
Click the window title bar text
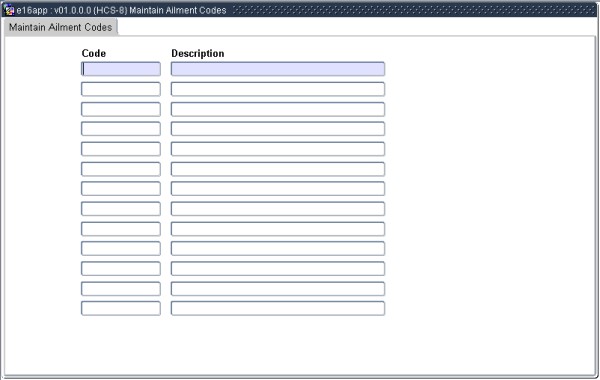[x=121, y=10]
